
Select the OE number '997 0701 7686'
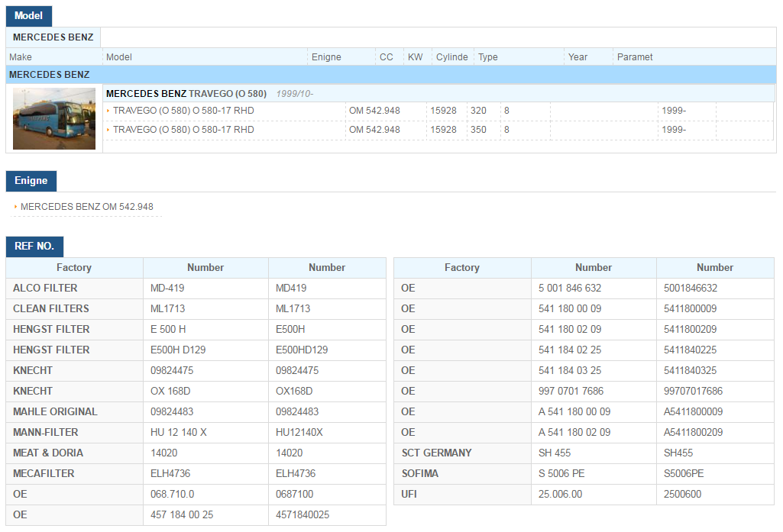tap(571, 392)
